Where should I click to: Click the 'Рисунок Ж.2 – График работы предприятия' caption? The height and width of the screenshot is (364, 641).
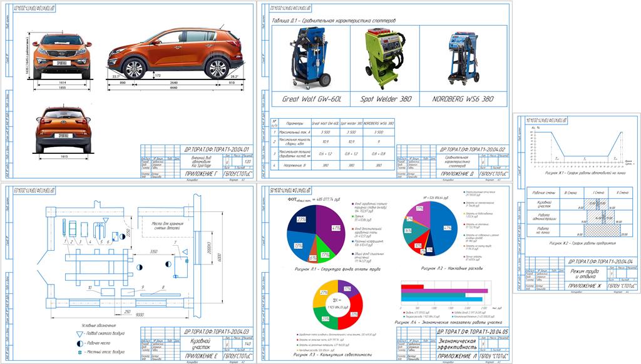583,243
